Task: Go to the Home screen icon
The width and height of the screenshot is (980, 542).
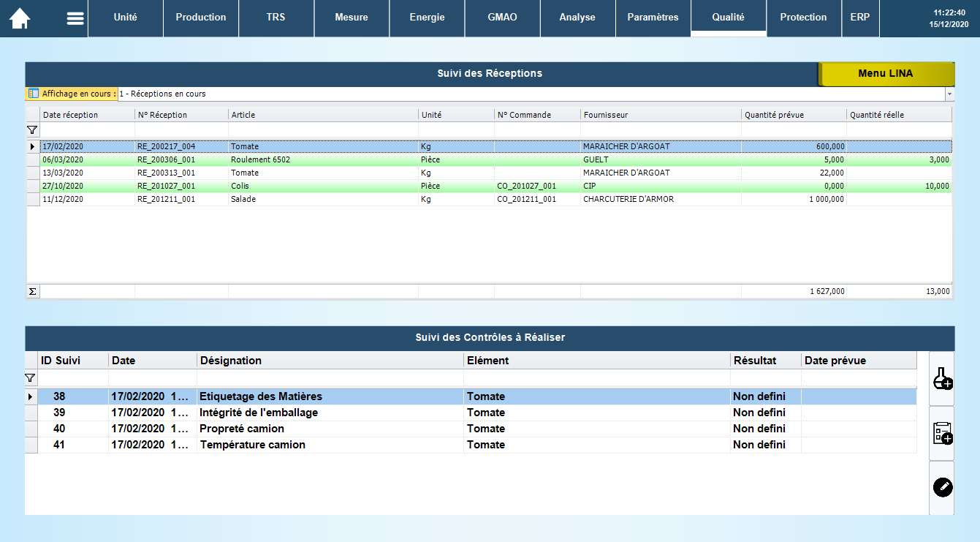Action: [x=20, y=18]
